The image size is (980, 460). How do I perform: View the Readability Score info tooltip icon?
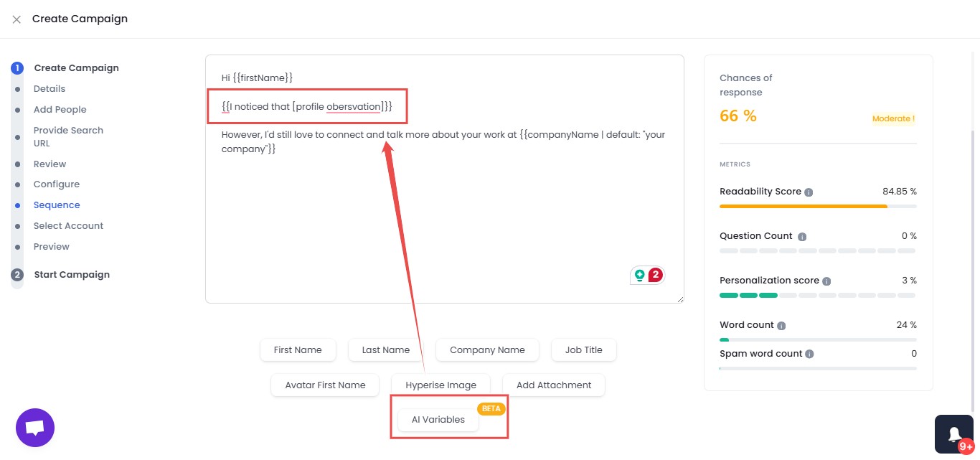click(x=808, y=192)
